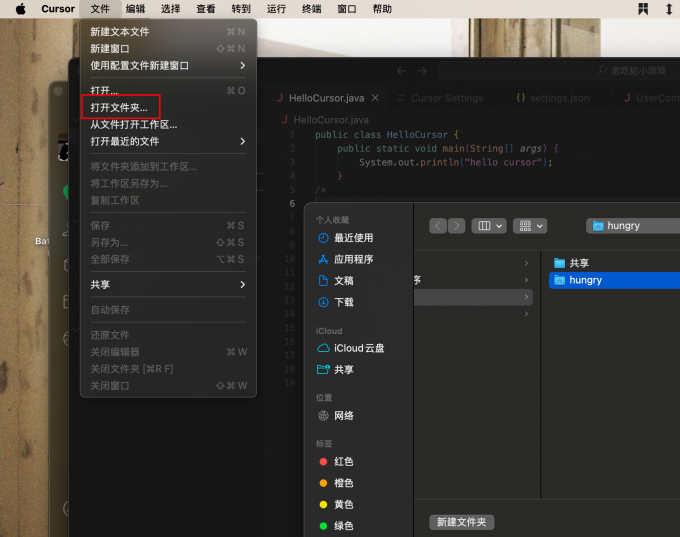This screenshot has width=680, height=537.
Task: Select 下载 in the sidebar
Action: tap(343, 302)
